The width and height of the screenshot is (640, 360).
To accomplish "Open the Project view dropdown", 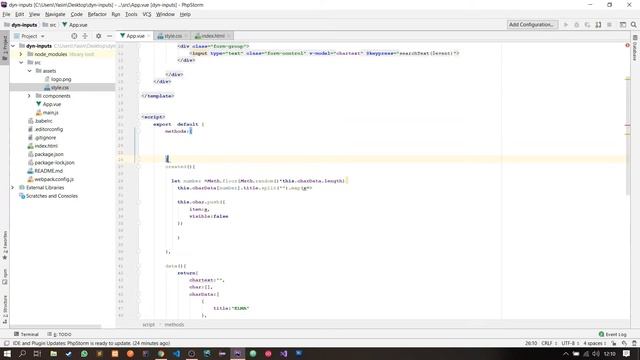I will pos(29,36).
